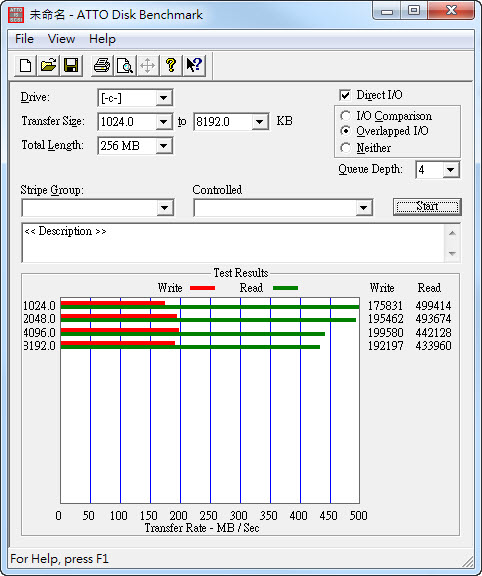Maximize the ATTO Disk Benchmark window
Screen dimensions: 482x576
(414, 11)
